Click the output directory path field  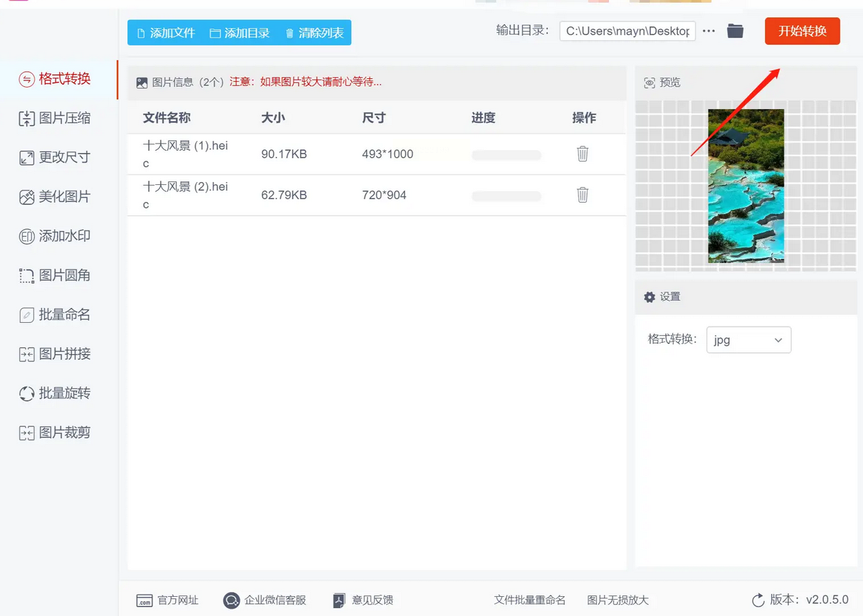[x=627, y=31]
